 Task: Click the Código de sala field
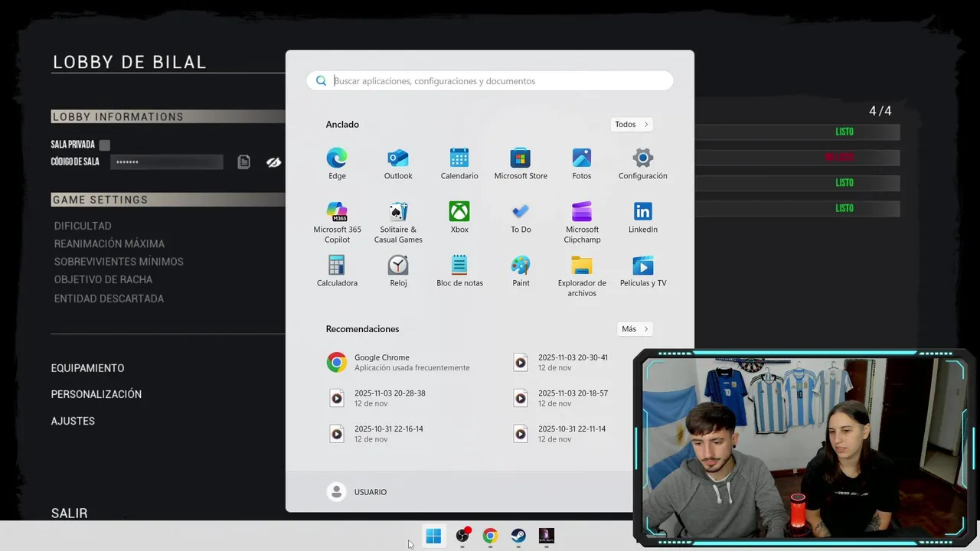coord(166,162)
